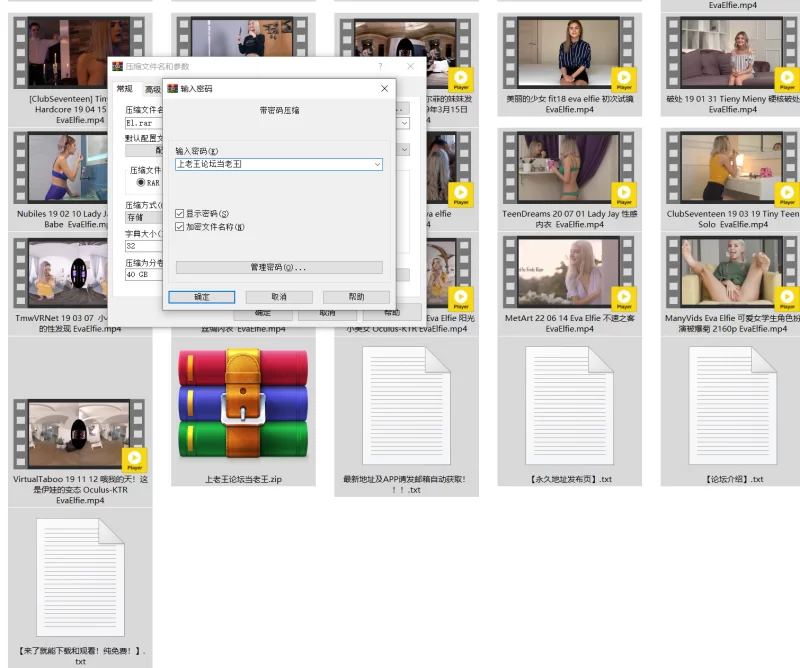
Task: Select MetArt 22 06 14 Eva Elfie video thumbnail
Action: 569,270
